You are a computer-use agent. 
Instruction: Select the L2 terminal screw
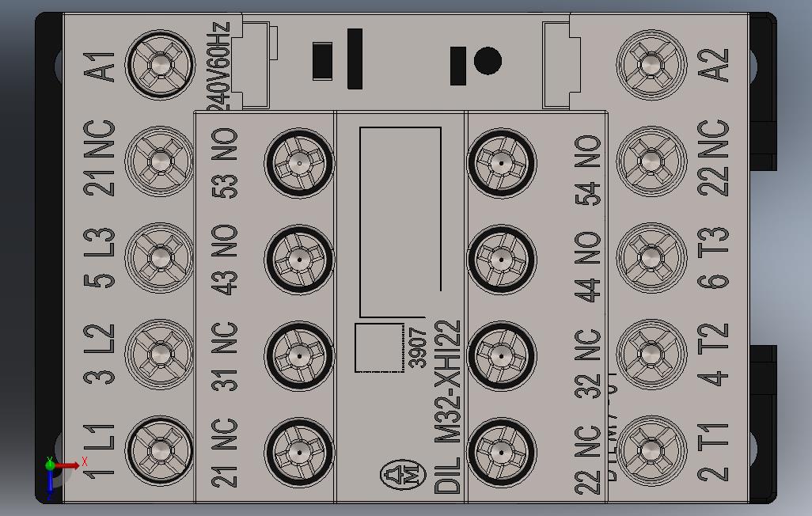[x=160, y=355]
